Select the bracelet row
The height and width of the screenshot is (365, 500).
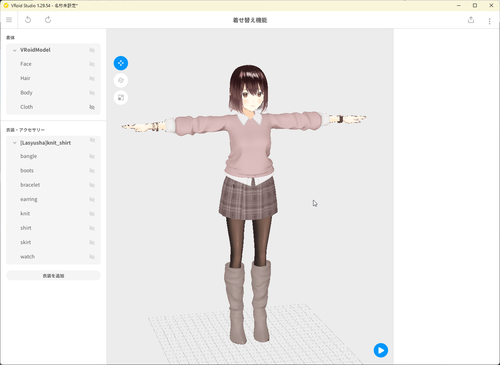pos(53,185)
